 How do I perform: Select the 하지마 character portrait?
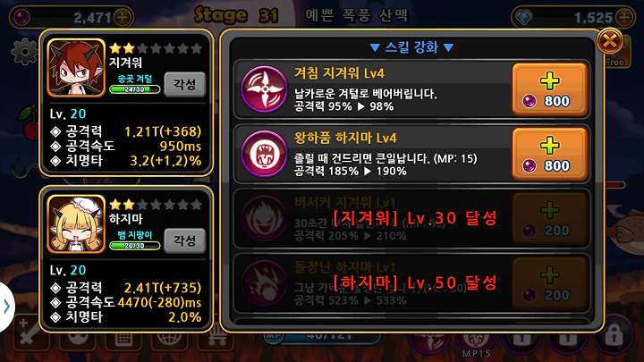pos(76,223)
